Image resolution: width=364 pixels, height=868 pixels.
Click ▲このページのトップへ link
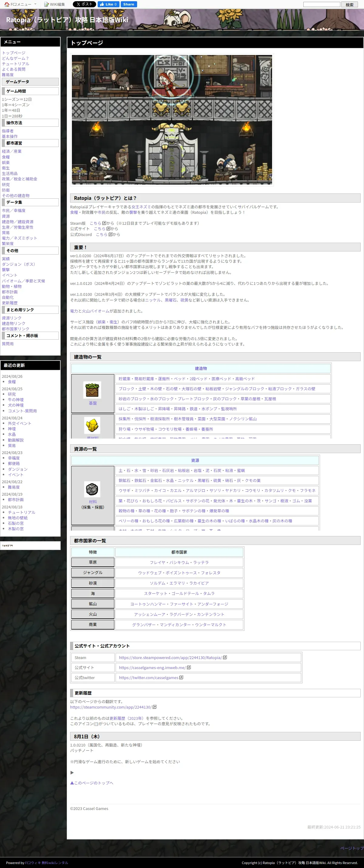click(92, 783)
